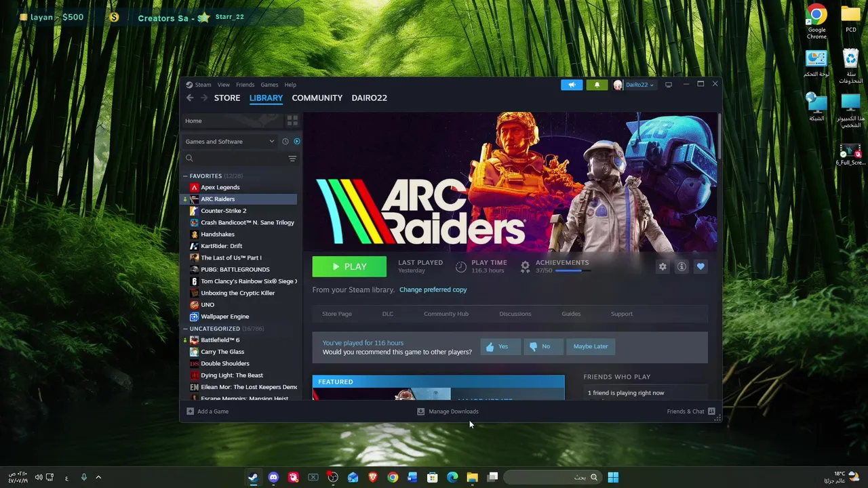868x488 pixels.
Task: Select the UNO game entry
Action: [x=208, y=305]
